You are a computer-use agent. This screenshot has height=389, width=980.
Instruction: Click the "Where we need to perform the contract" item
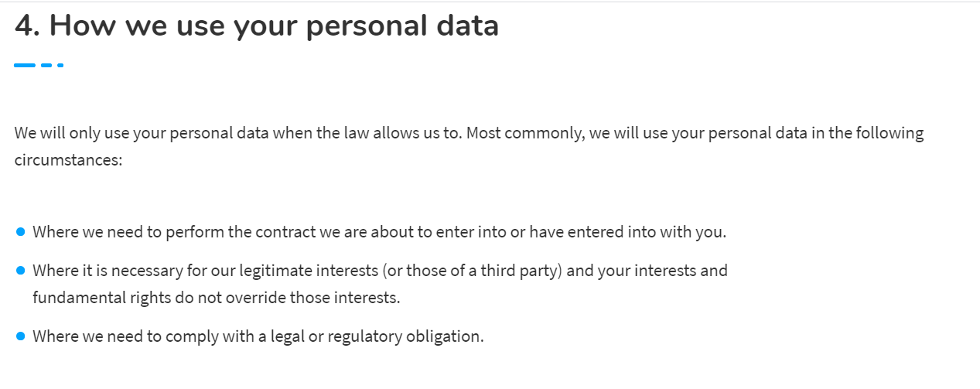[155, 232]
